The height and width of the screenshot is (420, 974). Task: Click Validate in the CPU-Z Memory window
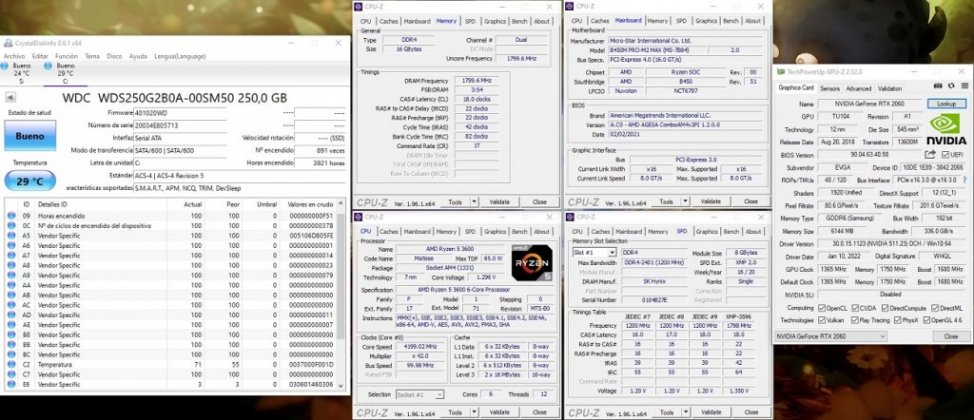tap(499, 202)
